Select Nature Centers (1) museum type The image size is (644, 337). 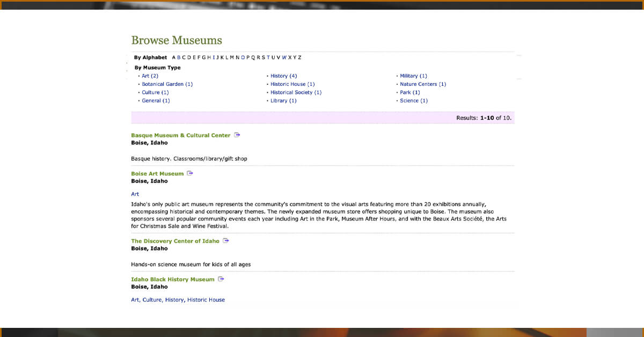[423, 84]
